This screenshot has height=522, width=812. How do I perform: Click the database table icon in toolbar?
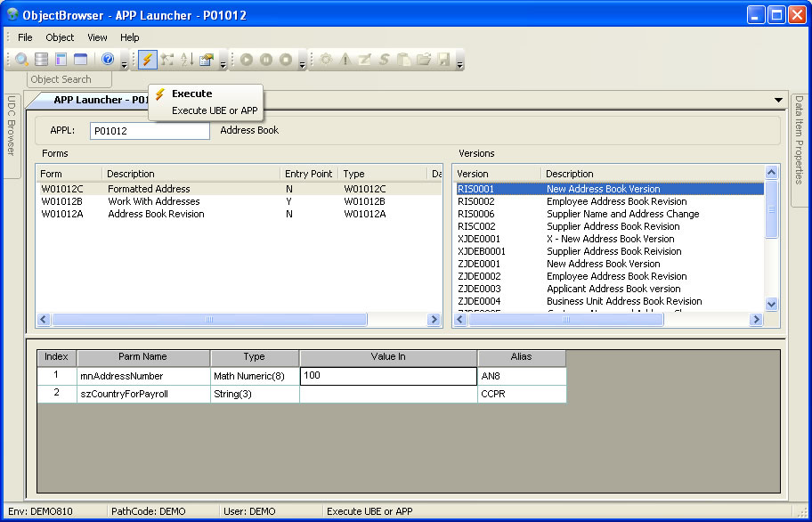click(x=42, y=60)
